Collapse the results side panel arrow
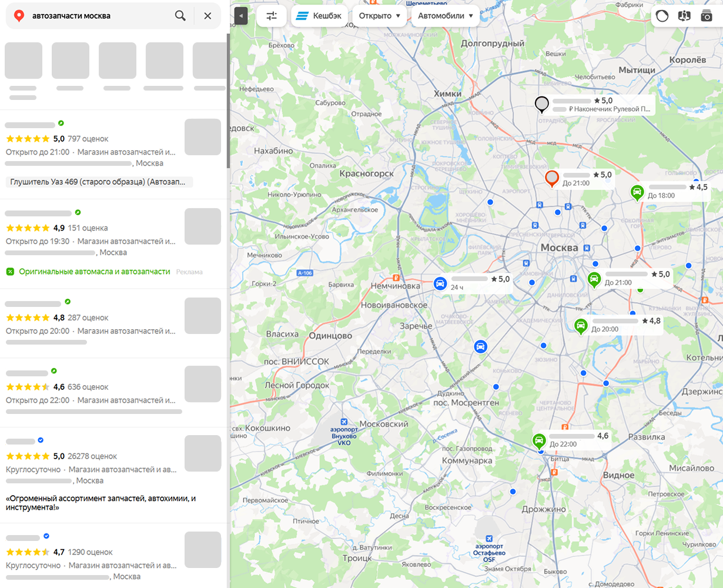This screenshot has height=588, width=723. [x=240, y=16]
